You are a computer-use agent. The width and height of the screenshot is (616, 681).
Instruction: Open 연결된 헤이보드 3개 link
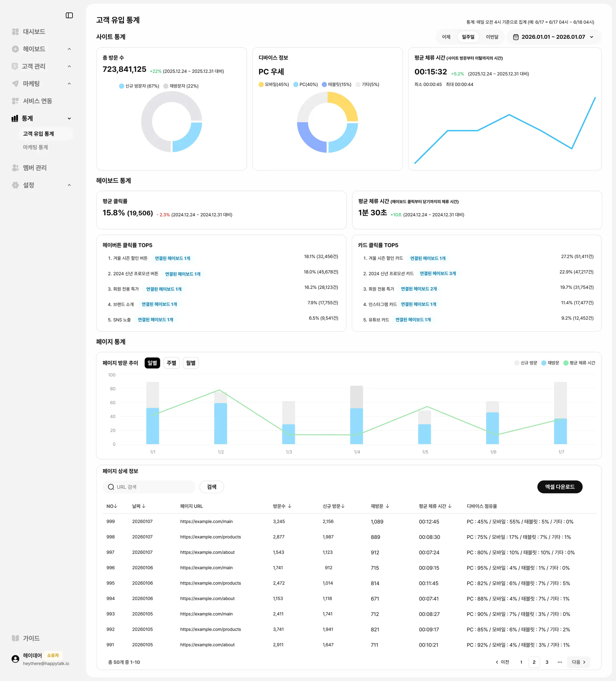tap(438, 274)
